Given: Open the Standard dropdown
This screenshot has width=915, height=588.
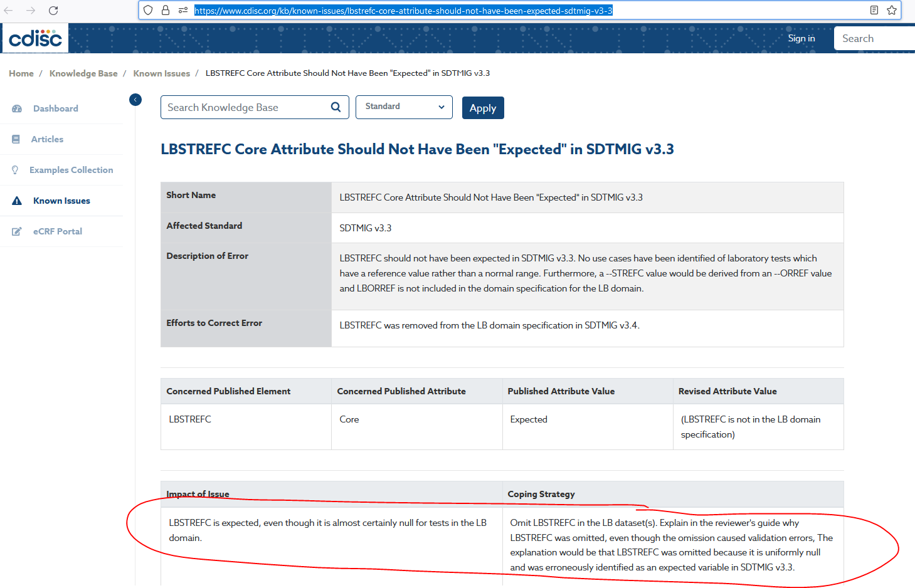Looking at the screenshot, I should [404, 107].
